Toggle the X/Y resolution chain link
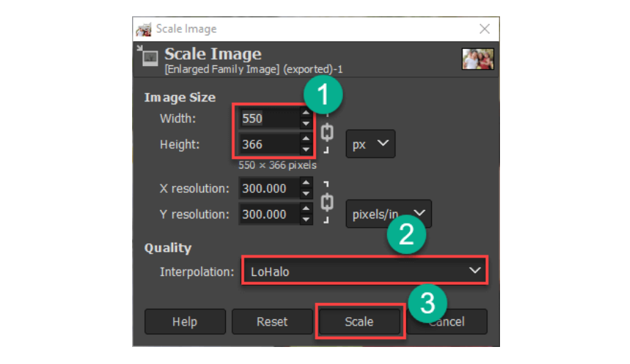This screenshot has width=630, height=364. [327, 202]
